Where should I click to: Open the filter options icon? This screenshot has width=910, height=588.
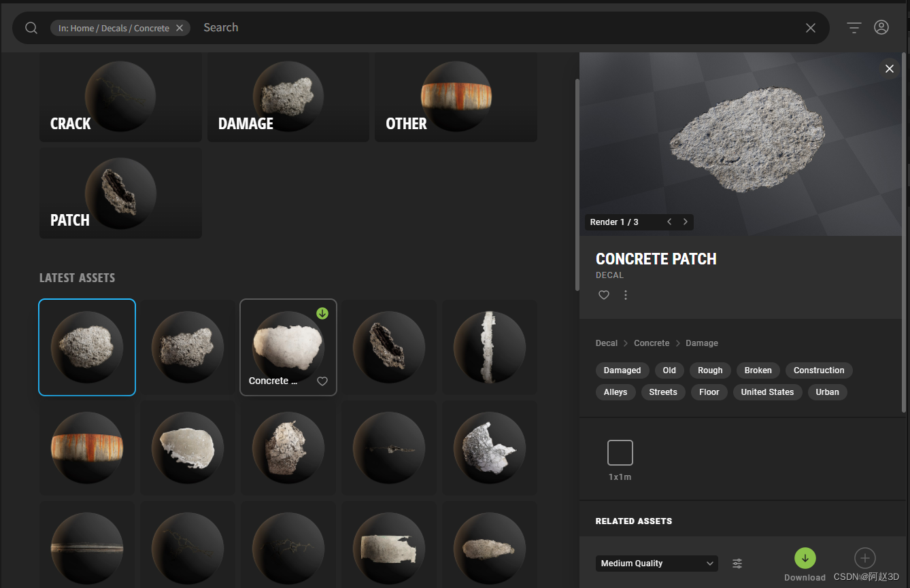point(854,28)
